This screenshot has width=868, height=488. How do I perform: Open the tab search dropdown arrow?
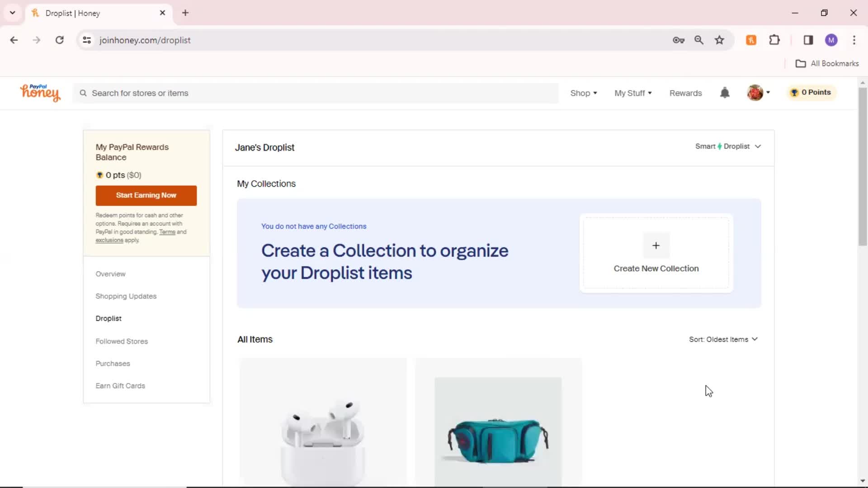pos(13,13)
